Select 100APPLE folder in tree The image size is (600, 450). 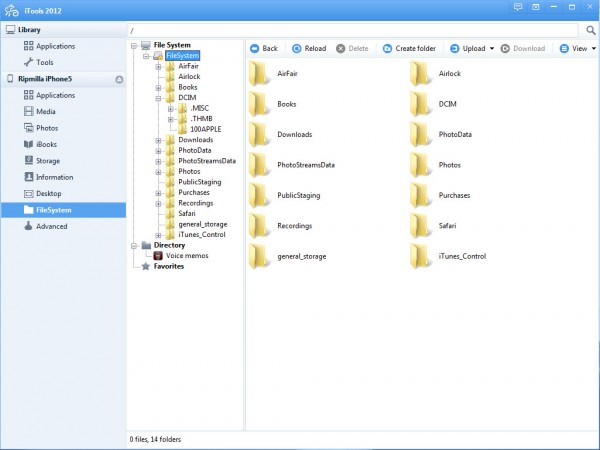coord(205,129)
